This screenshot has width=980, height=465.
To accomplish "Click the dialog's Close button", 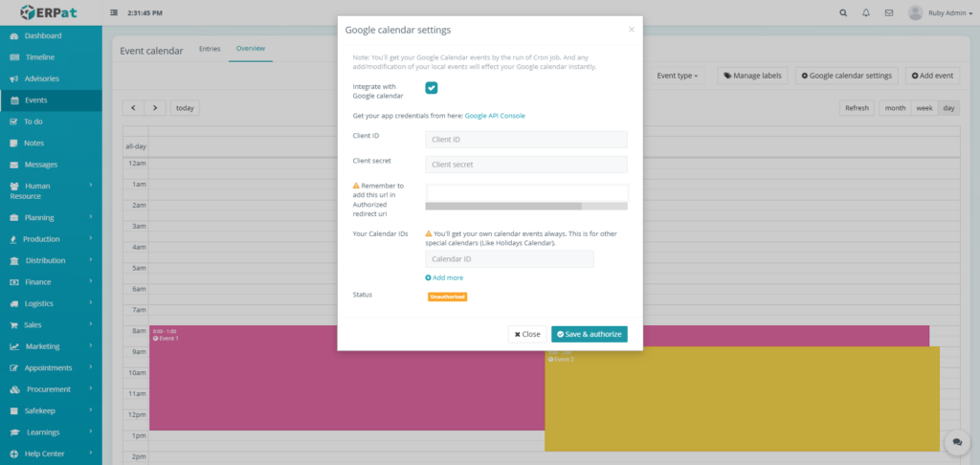I will point(527,334).
